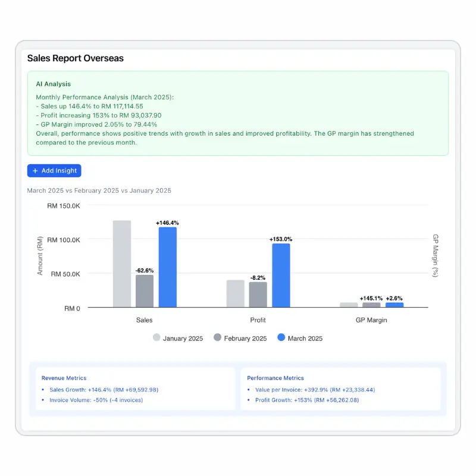
Task: Click the Amount (RM) axis title
Action: 40,256
